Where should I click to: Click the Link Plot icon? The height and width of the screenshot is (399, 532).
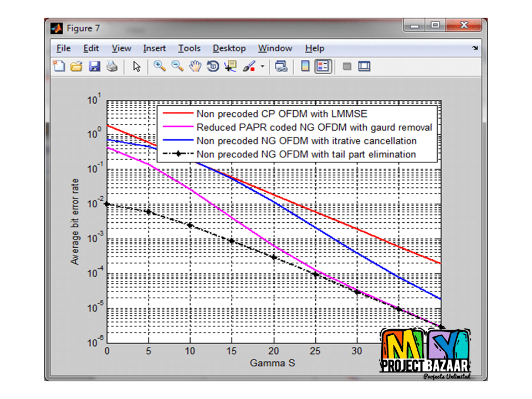[282, 66]
